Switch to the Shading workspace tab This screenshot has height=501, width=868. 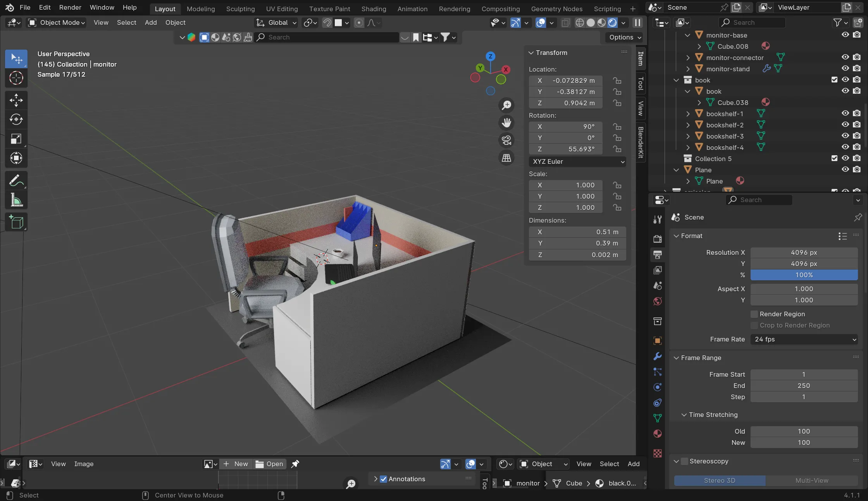click(x=374, y=9)
